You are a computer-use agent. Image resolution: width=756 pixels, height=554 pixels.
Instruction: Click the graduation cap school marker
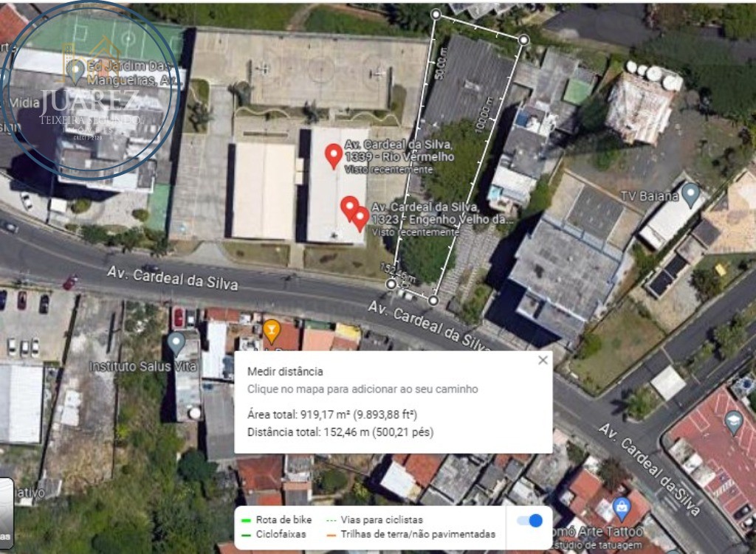click(x=733, y=423)
